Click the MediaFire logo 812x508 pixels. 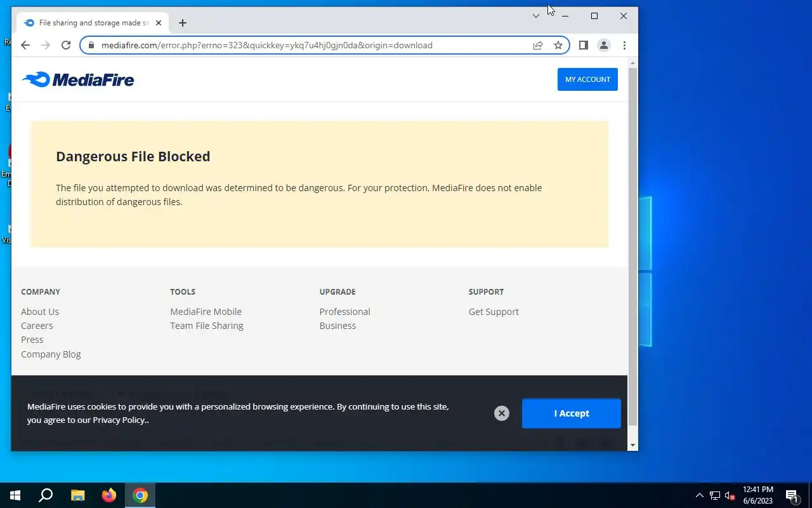78,79
